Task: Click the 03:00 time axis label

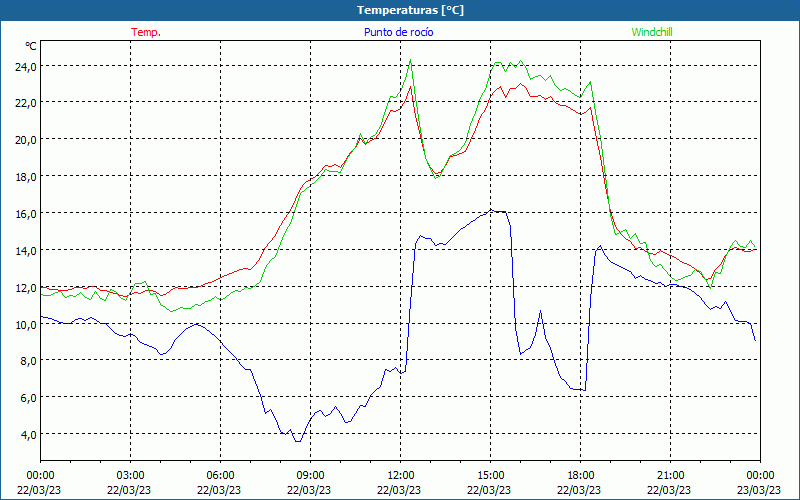Action: [x=130, y=475]
